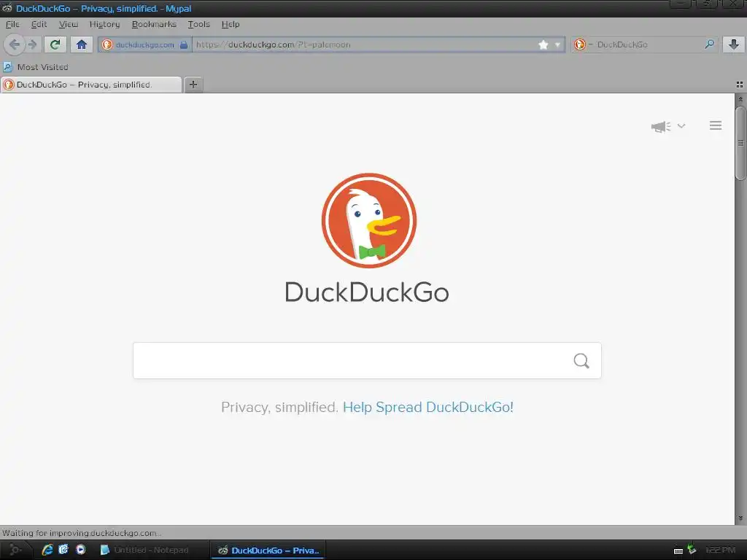Follow the Help Spread DuckDuckGo! link
Image resolution: width=747 pixels, height=560 pixels.
tap(427, 407)
